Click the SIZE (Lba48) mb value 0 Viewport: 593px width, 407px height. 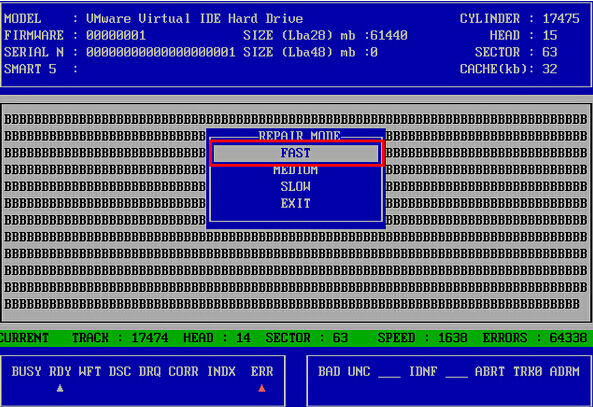click(x=374, y=52)
